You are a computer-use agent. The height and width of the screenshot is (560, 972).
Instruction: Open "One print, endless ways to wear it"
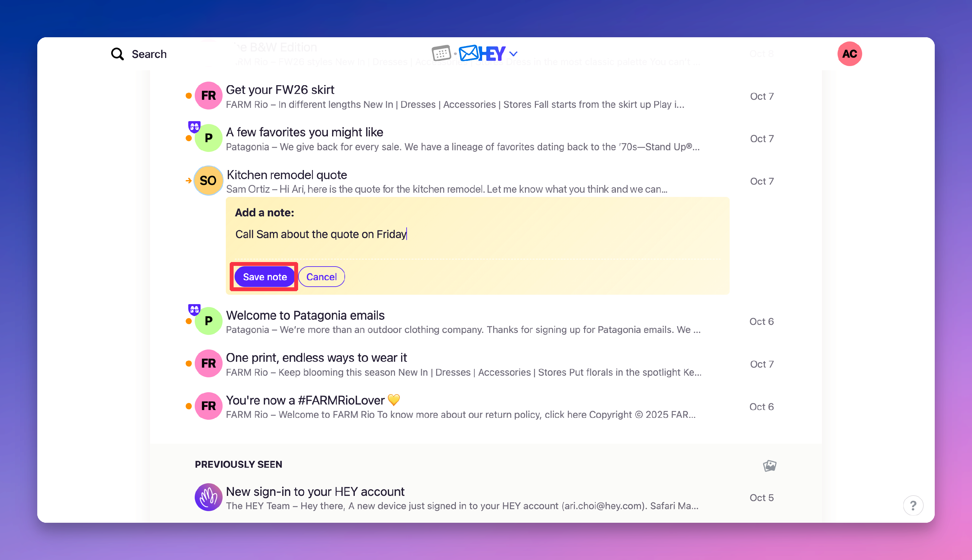click(316, 358)
